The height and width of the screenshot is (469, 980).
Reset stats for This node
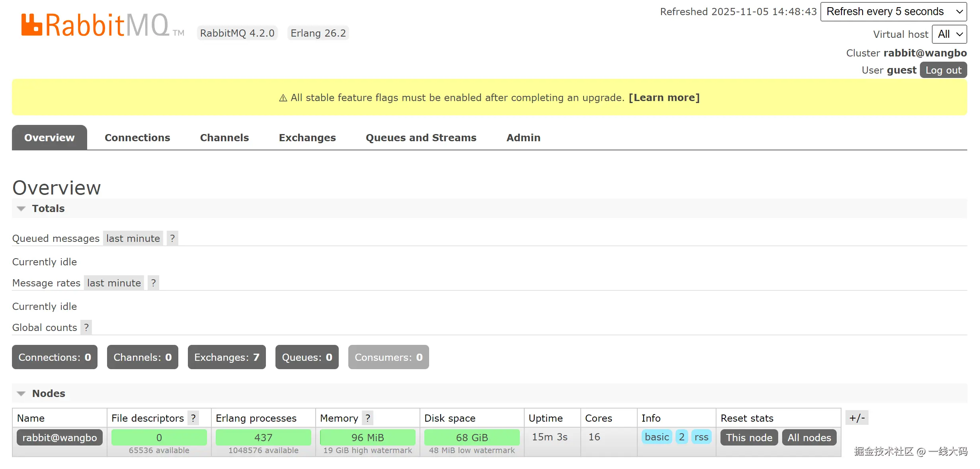[x=749, y=438]
